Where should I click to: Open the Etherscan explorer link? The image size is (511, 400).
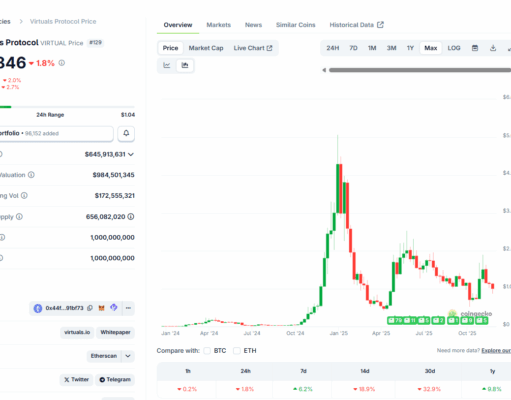click(x=104, y=356)
